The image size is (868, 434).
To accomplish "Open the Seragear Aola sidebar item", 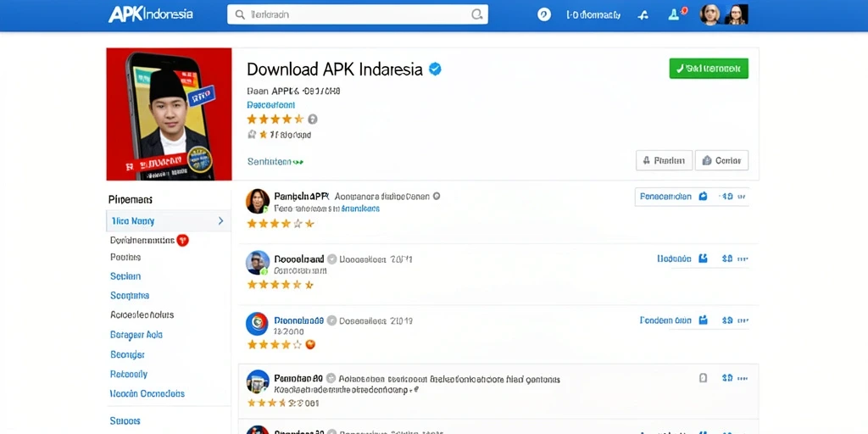I will [136, 335].
